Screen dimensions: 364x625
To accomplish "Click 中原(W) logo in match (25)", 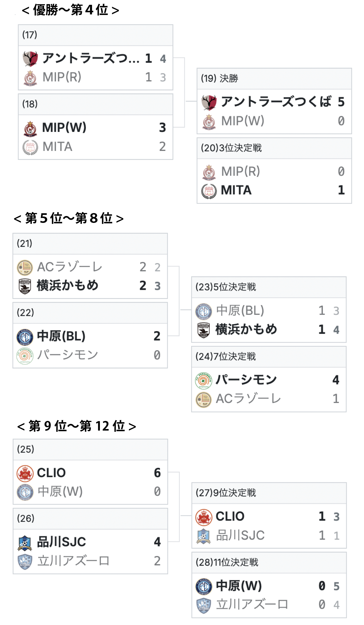I will click(25, 492).
